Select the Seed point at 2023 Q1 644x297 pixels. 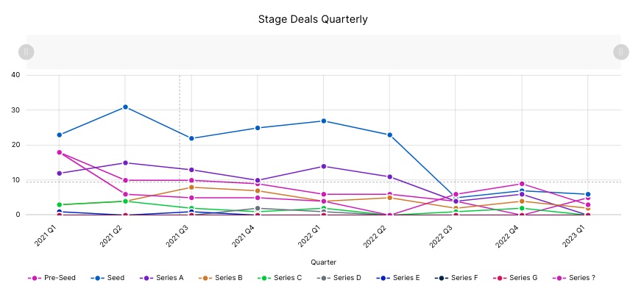[x=587, y=194]
